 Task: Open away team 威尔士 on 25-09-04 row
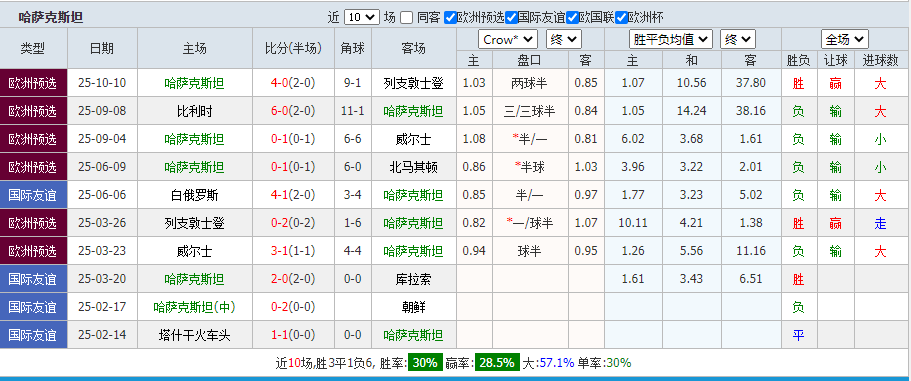point(414,139)
